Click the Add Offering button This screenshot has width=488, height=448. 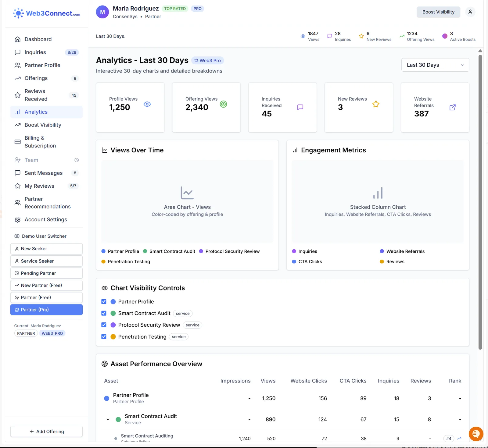(46, 432)
